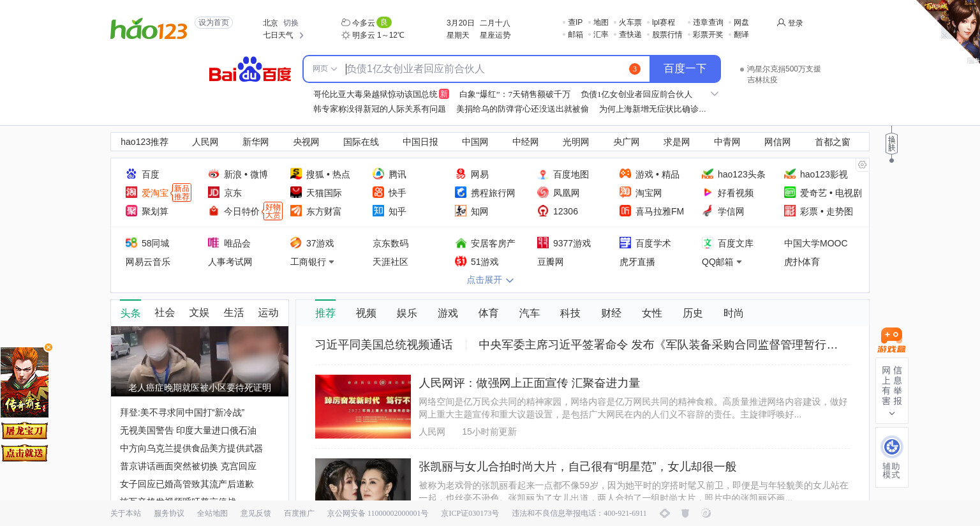
Task: Open the 58同城 icon link
Action: [131, 243]
